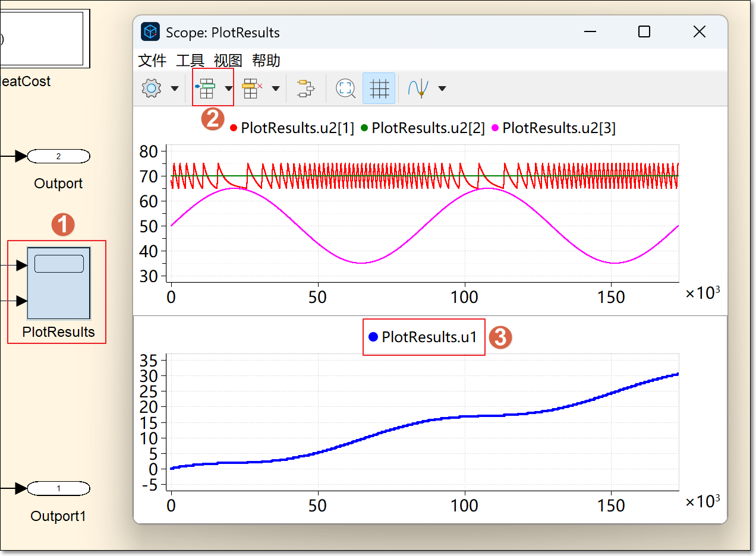
Task: Click the insert subplot row icon
Action: (x=205, y=89)
